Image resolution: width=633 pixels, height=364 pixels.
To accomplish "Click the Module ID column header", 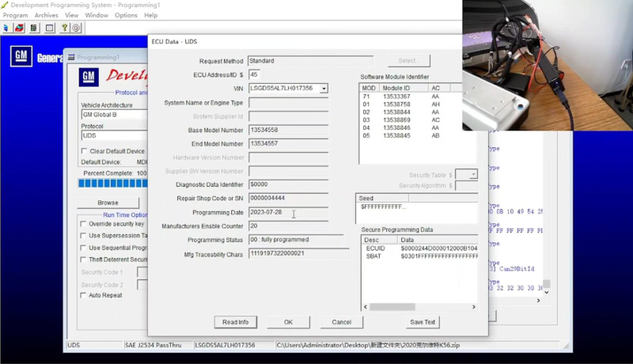I will [404, 88].
